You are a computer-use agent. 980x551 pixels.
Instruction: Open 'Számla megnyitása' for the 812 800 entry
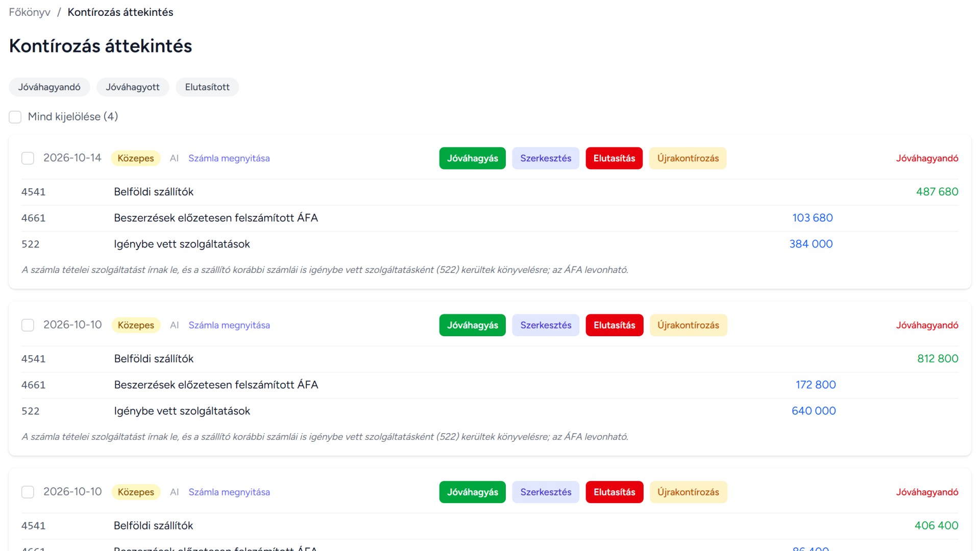[x=229, y=325]
